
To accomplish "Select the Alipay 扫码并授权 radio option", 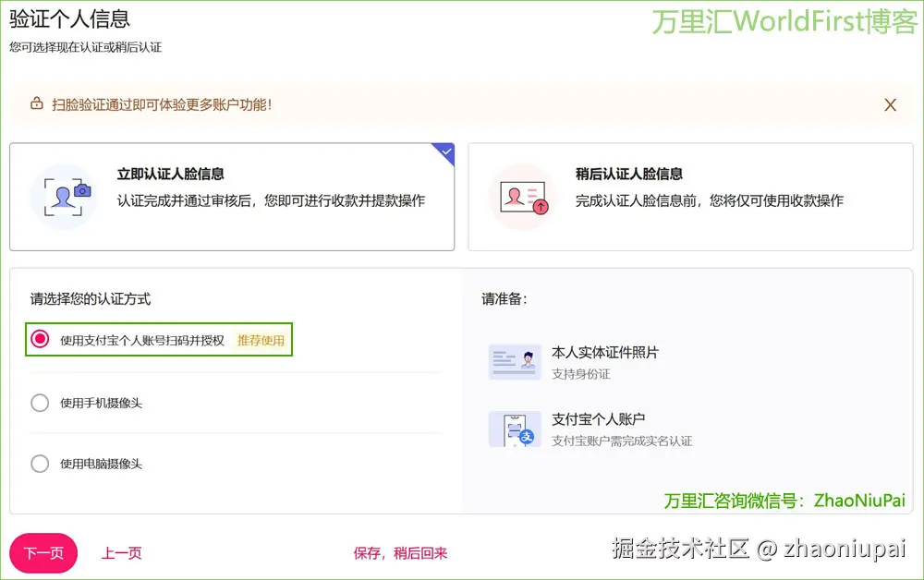I will click(x=40, y=340).
